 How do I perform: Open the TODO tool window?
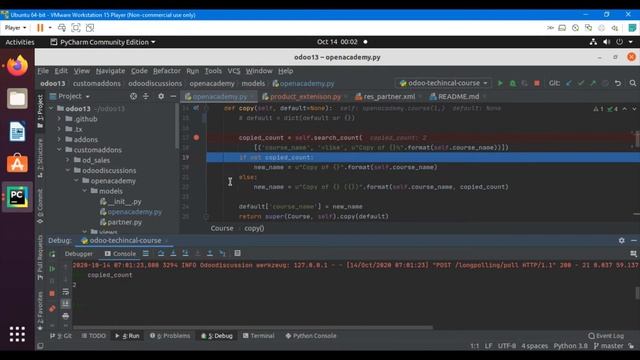click(x=93, y=336)
